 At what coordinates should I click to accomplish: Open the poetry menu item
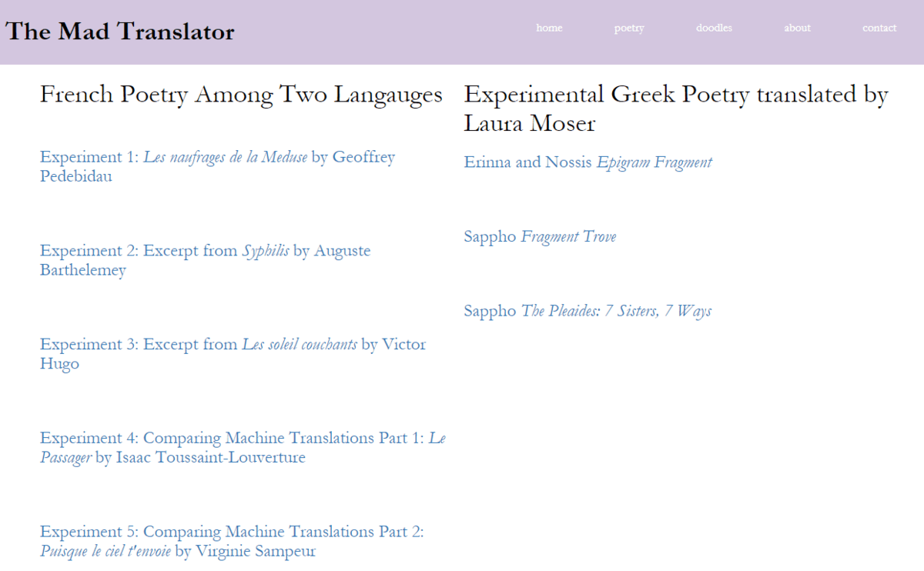point(629,28)
